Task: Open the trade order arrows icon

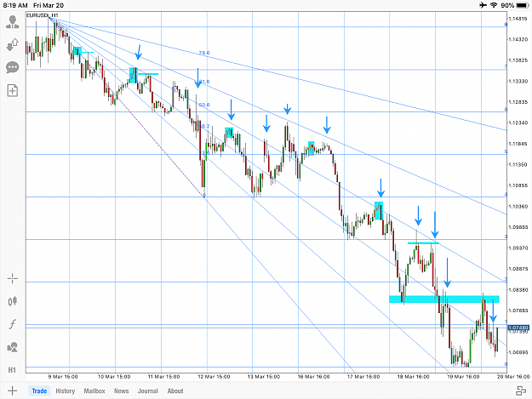Action: [13, 45]
